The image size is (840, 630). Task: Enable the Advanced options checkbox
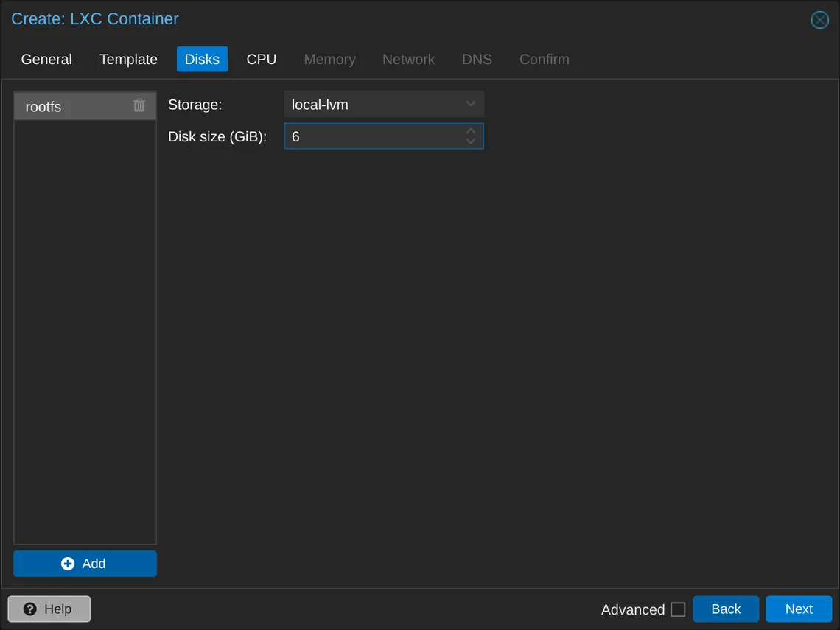[x=678, y=609]
